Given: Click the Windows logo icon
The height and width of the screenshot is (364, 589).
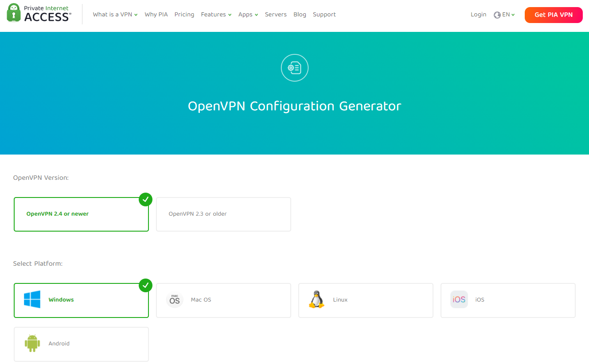Looking at the screenshot, I should point(32,300).
